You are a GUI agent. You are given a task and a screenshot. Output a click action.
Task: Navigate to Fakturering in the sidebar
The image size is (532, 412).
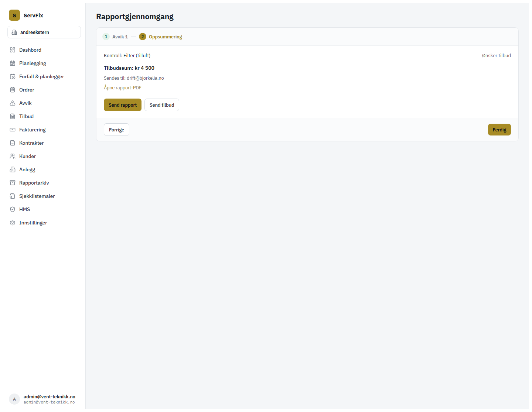(x=44, y=130)
